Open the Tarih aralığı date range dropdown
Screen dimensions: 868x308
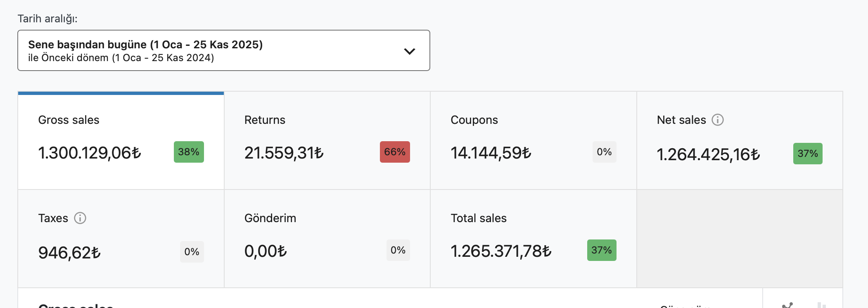pyautogui.click(x=224, y=50)
